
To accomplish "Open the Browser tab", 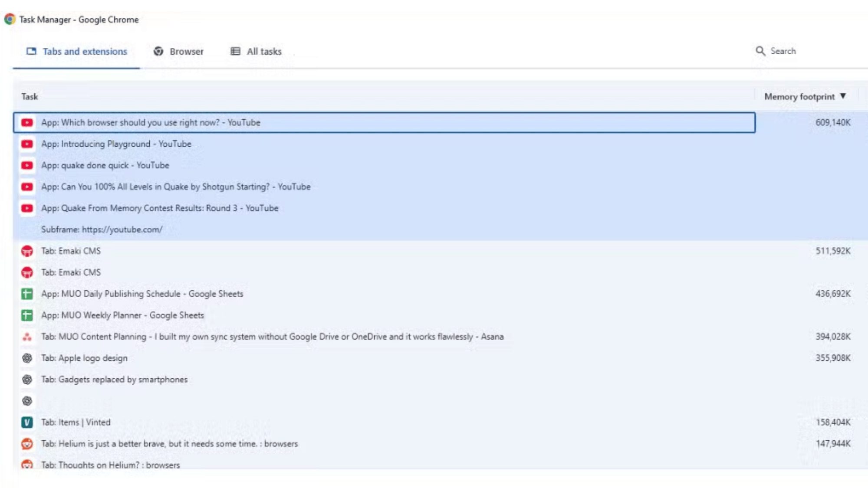I will 178,51.
